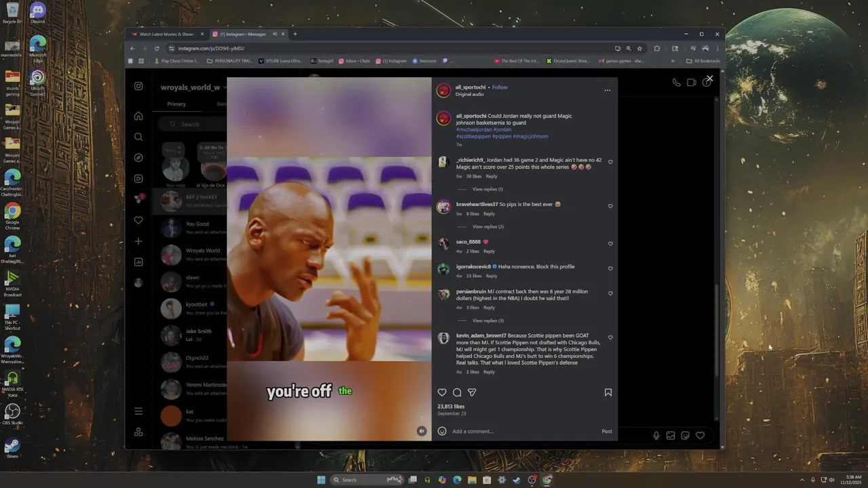
Task: Like braveheartlives37's comment
Action: tap(610, 206)
